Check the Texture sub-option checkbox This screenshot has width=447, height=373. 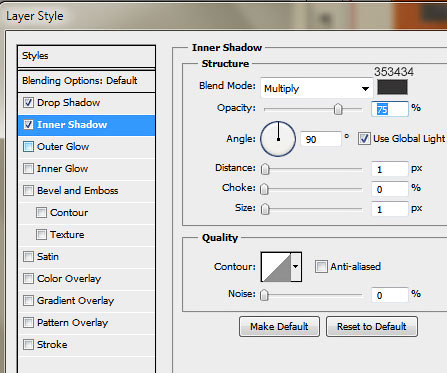point(41,234)
